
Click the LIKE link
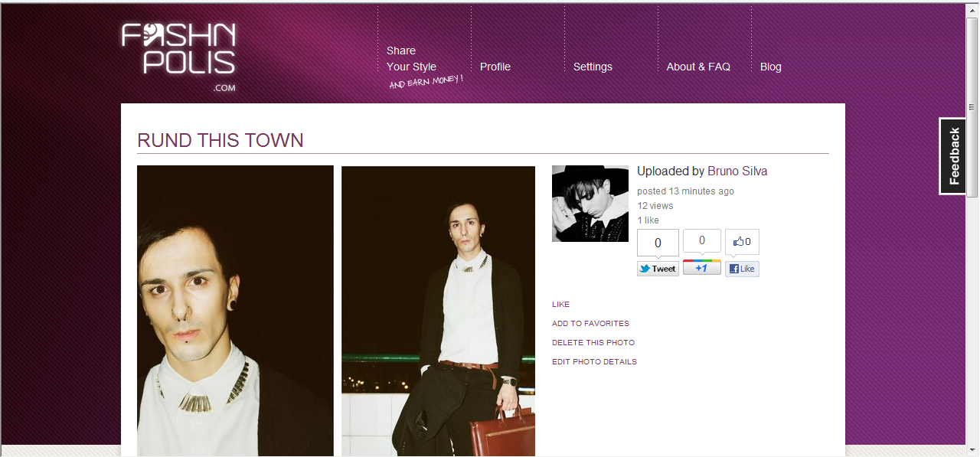(x=560, y=305)
